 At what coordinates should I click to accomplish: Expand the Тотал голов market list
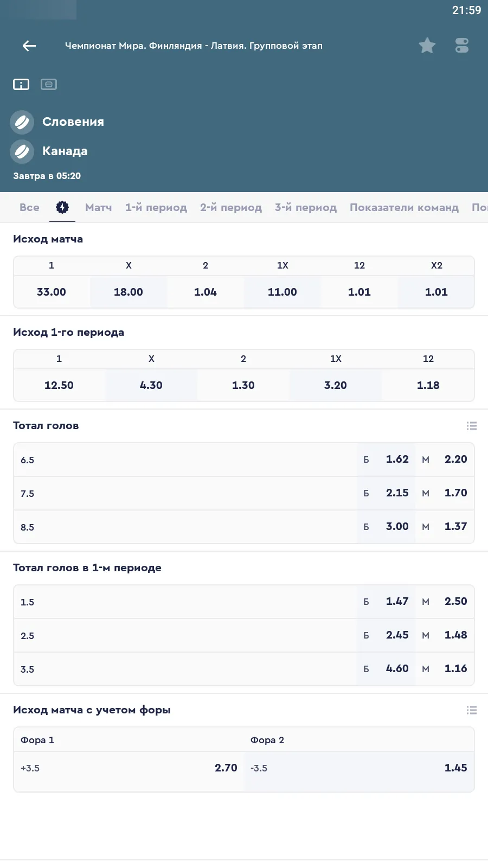coord(472,426)
